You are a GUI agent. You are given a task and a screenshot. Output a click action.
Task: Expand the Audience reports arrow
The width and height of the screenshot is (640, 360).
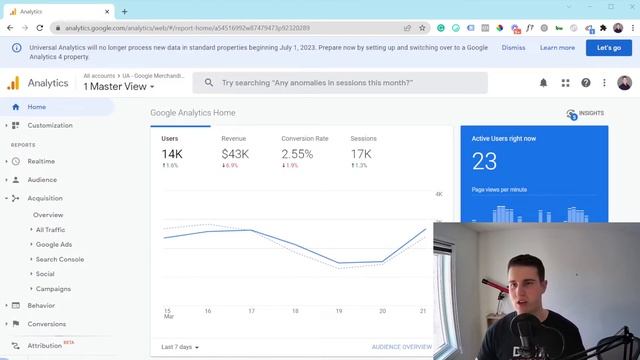point(6,180)
